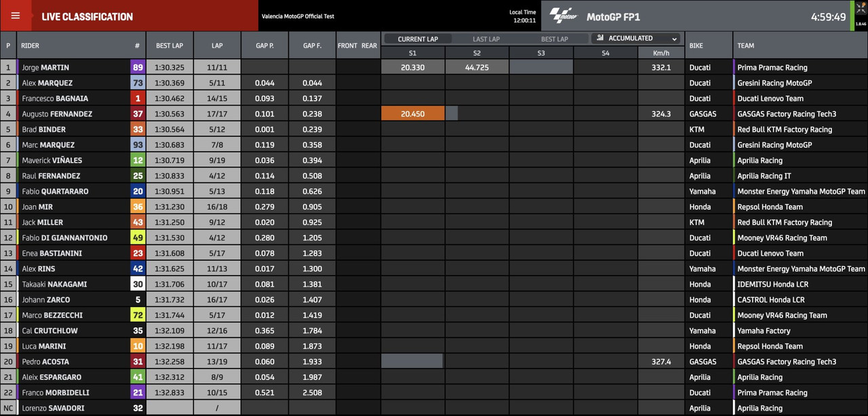
Task: Click the RIDER column header
Action: [31, 45]
